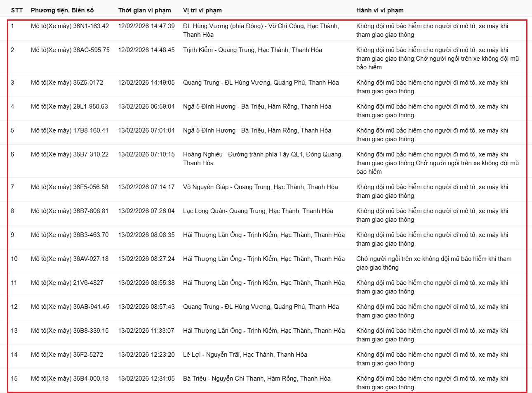
Task: Select the vehicle entry 36AC-595.75
Action: [70, 50]
